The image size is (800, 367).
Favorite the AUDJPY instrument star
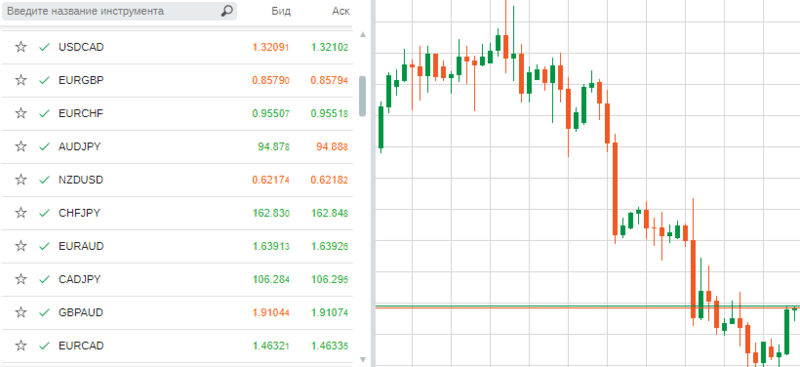tap(20, 146)
